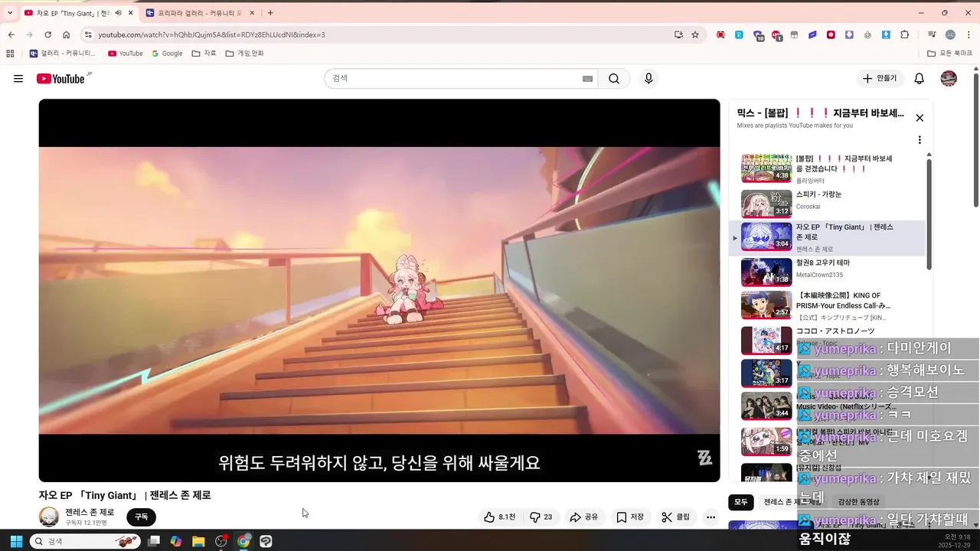Click the address bar URL

click(211, 34)
